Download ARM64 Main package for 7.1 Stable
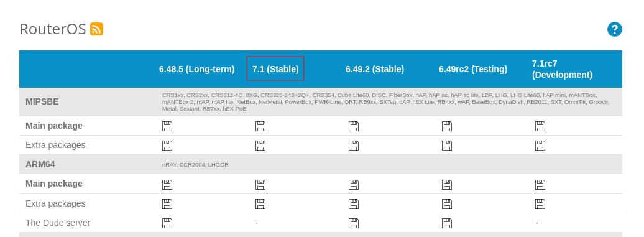This screenshot has height=237, width=644. [x=260, y=184]
